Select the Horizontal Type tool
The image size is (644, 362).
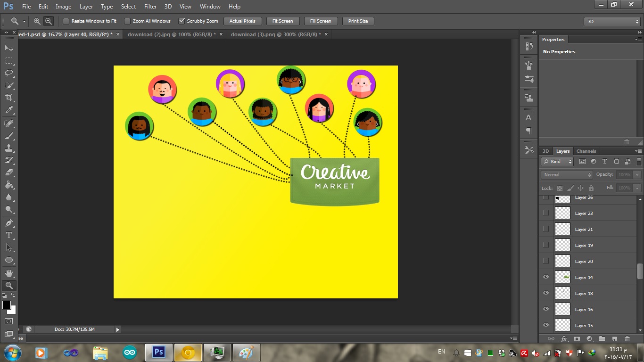(9, 235)
